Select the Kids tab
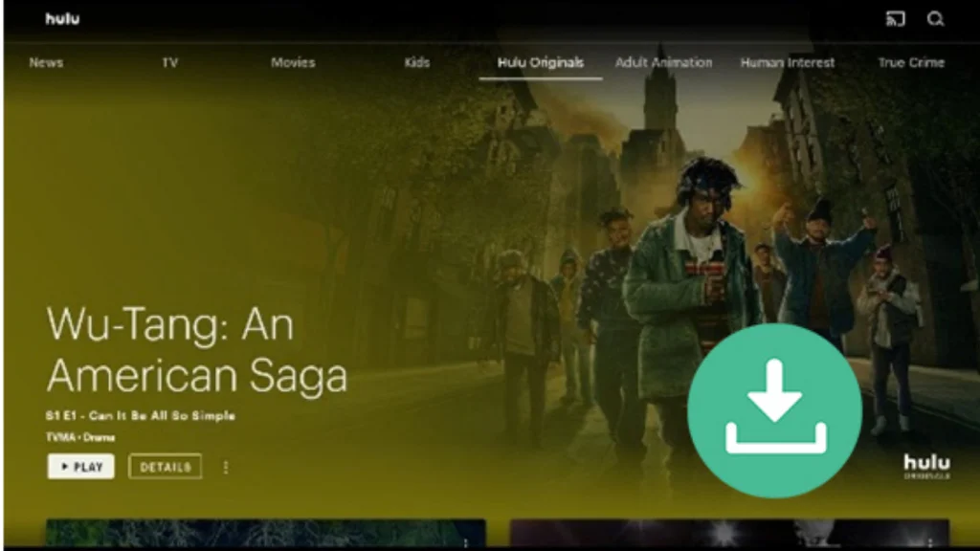The image size is (980, 551). (x=417, y=62)
